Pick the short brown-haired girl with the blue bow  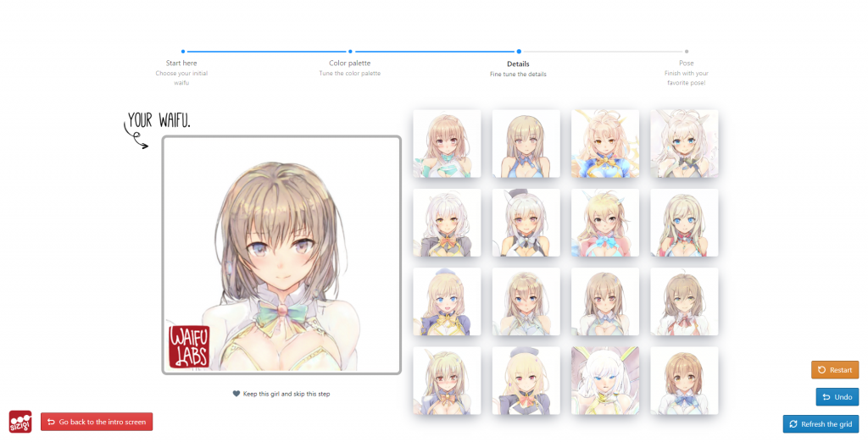tap(684, 381)
